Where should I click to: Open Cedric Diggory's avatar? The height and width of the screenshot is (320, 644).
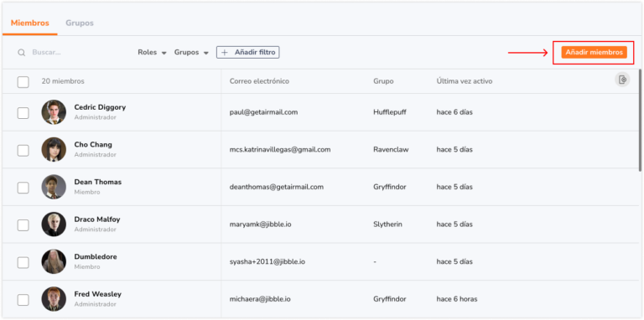(x=54, y=112)
